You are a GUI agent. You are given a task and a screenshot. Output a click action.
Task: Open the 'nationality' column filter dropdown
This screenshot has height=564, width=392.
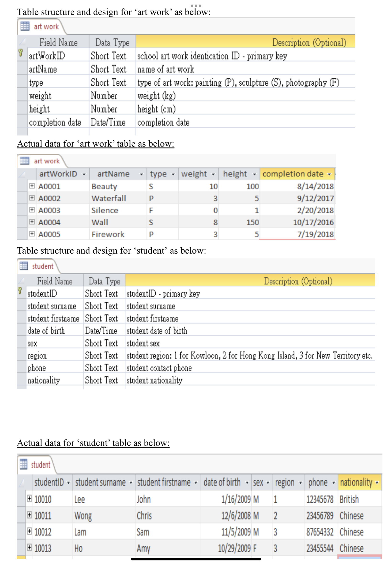click(x=377, y=482)
